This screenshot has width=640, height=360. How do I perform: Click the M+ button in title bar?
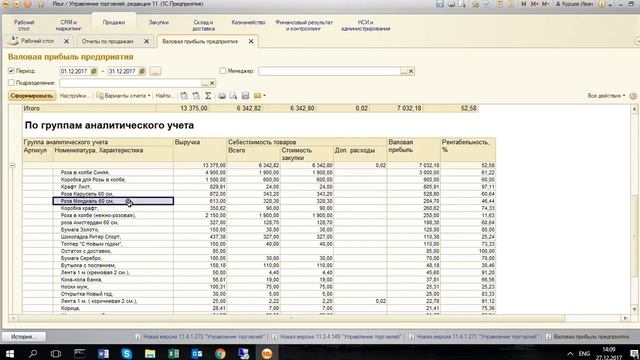pos(535,4)
